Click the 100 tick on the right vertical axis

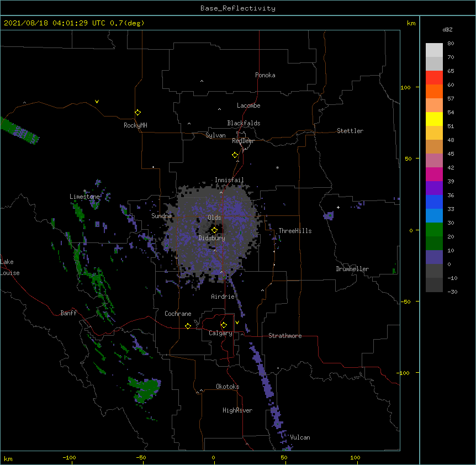[405, 88]
